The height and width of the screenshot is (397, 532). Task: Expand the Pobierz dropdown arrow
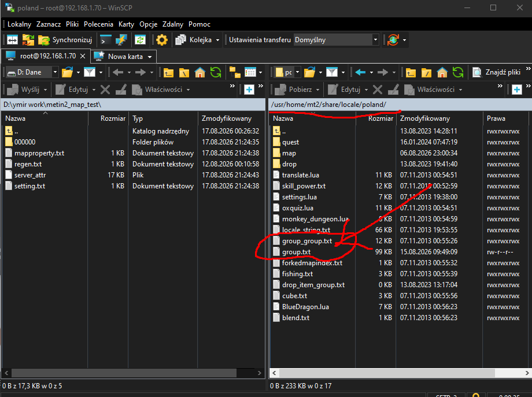click(x=317, y=90)
